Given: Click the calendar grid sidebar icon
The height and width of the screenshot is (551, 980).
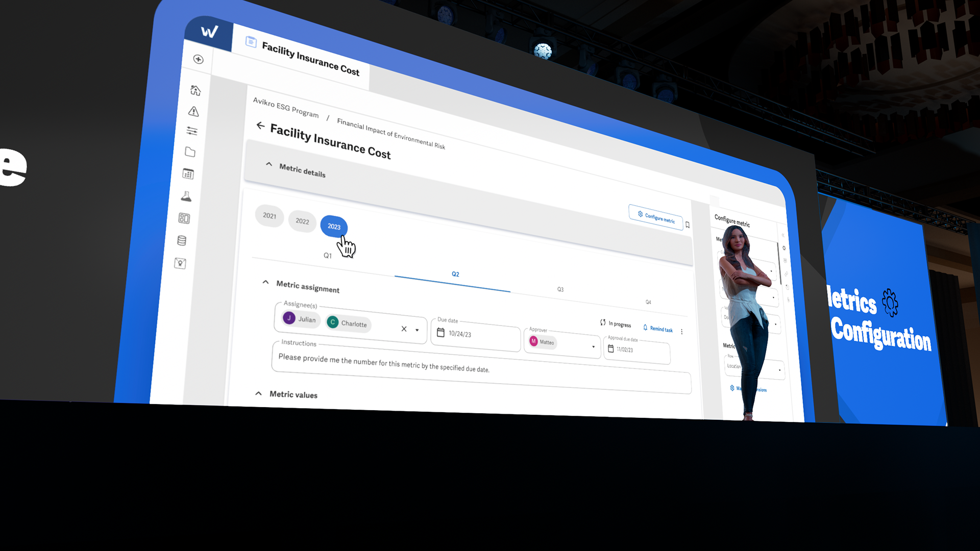Looking at the screenshot, I should pos(188,174).
